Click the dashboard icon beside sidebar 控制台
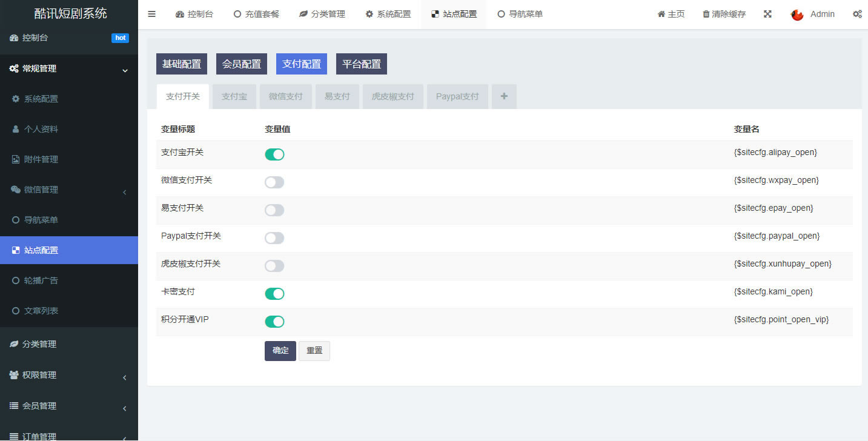Screen dimensions: 868x441 (14, 38)
